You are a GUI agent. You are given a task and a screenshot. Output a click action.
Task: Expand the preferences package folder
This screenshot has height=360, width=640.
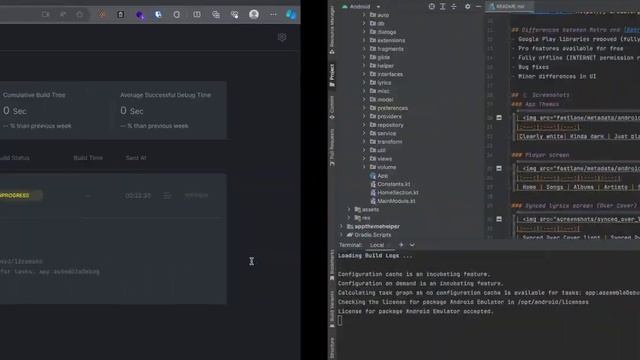pyautogui.click(x=364, y=108)
